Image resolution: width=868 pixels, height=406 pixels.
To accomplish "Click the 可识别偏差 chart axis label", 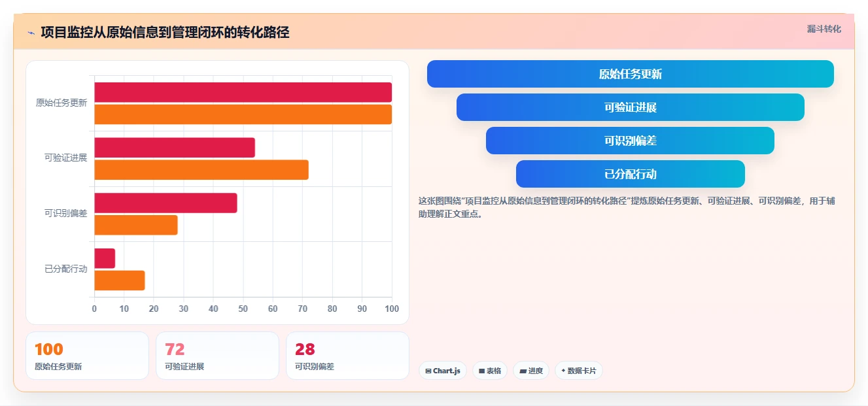I will pyautogui.click(x=65, y=214).
